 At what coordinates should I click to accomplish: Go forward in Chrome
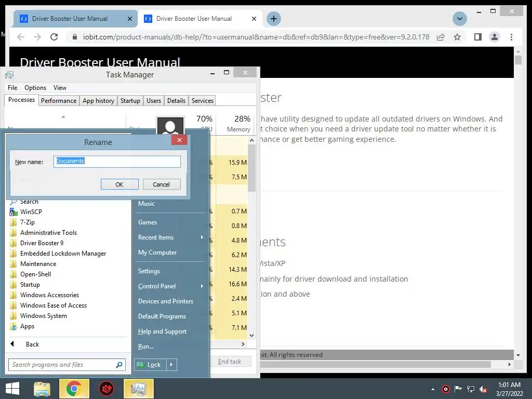37,37
